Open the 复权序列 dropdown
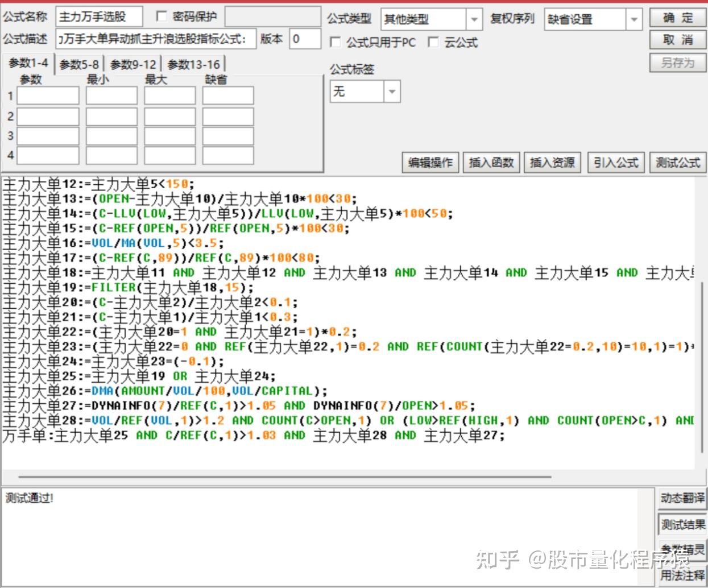 (634, 19)
